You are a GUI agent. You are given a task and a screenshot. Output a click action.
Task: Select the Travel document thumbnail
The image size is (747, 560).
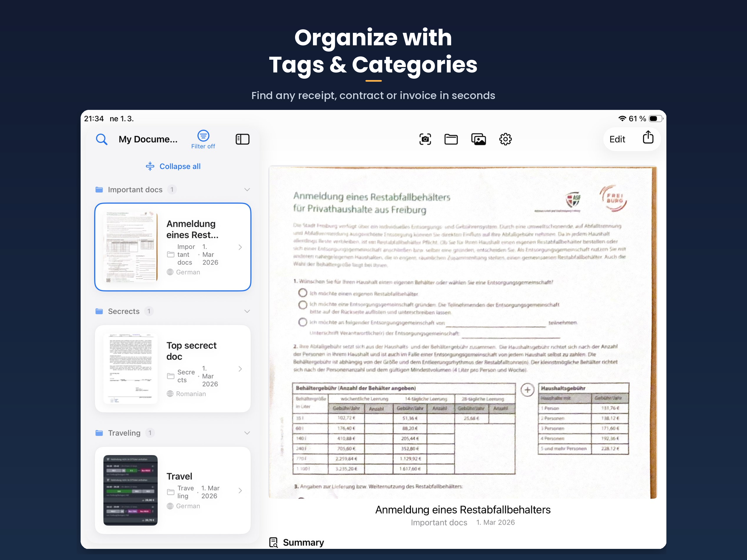click(130, 490)
